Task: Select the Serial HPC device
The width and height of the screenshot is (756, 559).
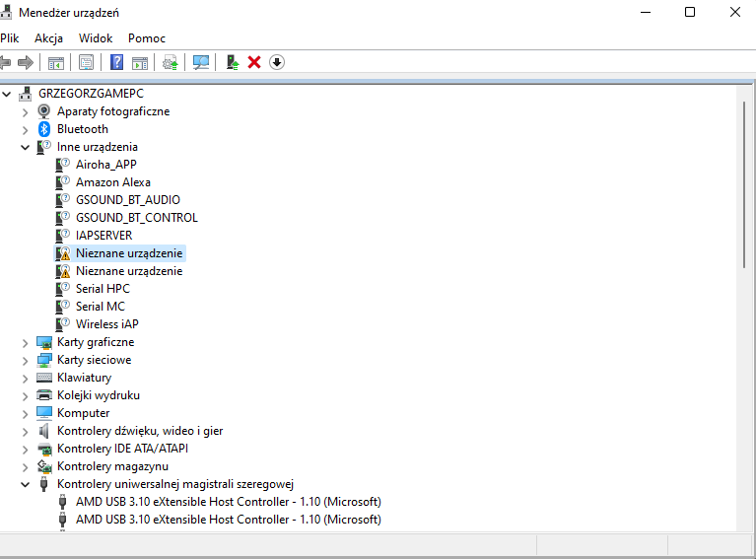Action: point(103,289)
